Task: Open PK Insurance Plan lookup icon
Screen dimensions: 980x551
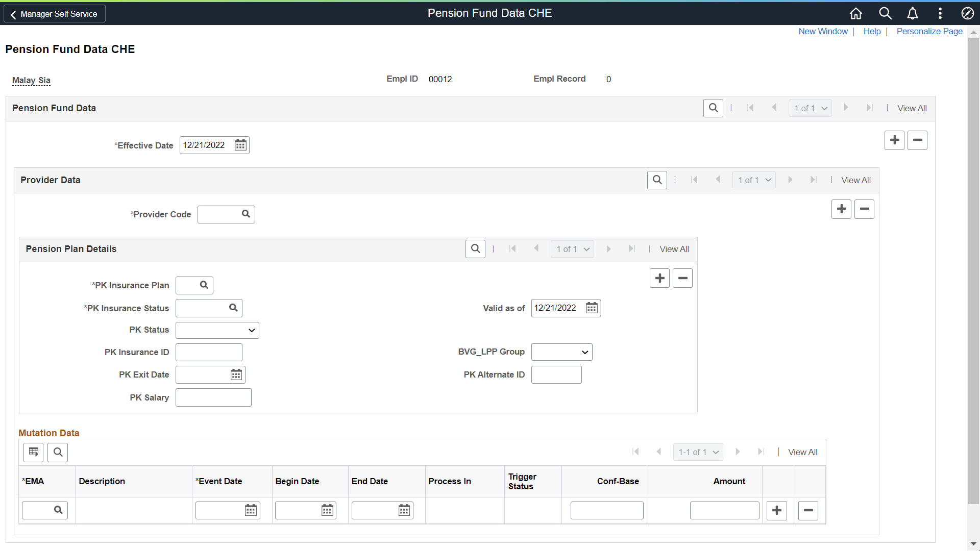Action: [x=204, y=285]
